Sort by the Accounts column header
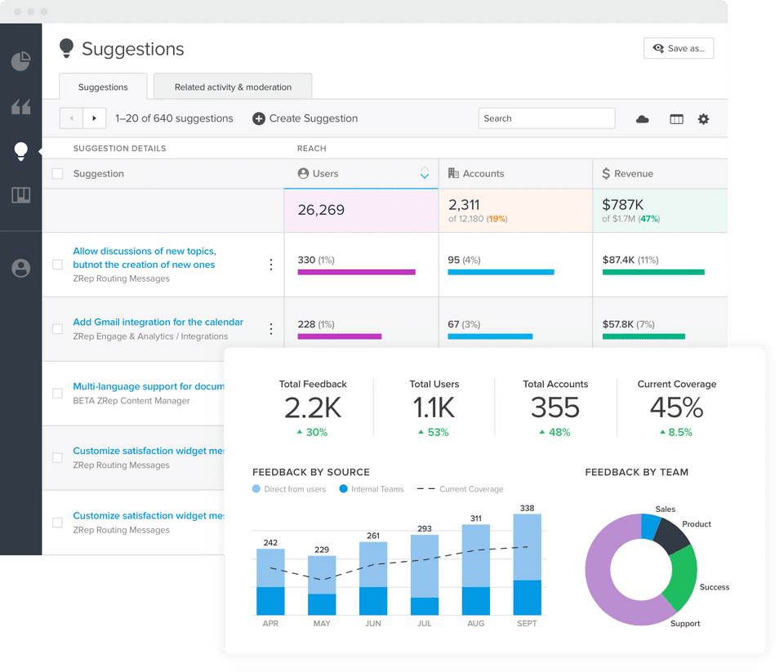Image resolution: width=784 pixels, height=672 pixels. 515,173
